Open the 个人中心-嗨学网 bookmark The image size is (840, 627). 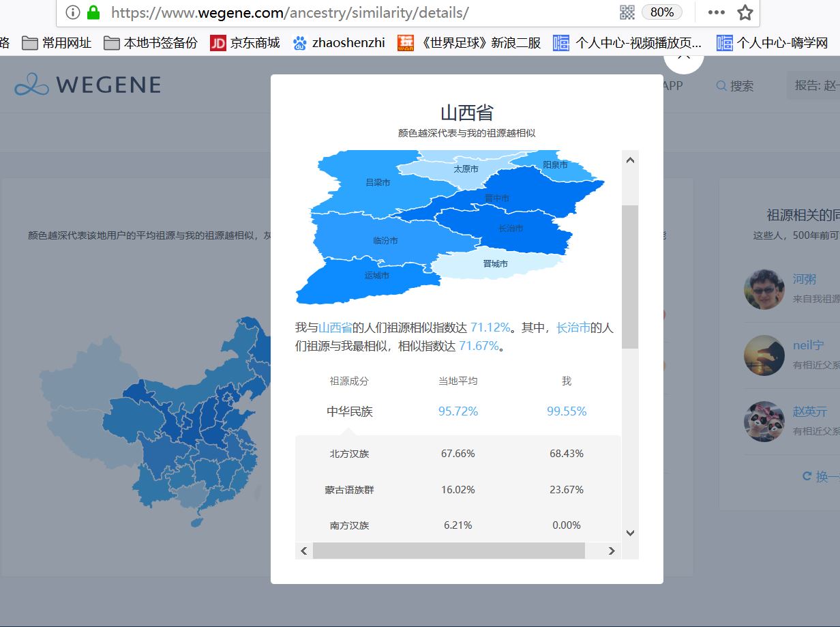(772, 43)
